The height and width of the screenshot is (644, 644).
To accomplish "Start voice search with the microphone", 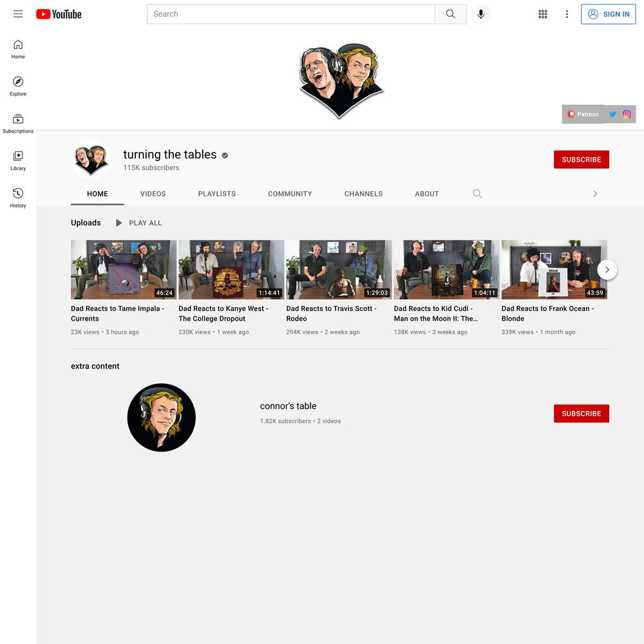I will pos(481,14).
